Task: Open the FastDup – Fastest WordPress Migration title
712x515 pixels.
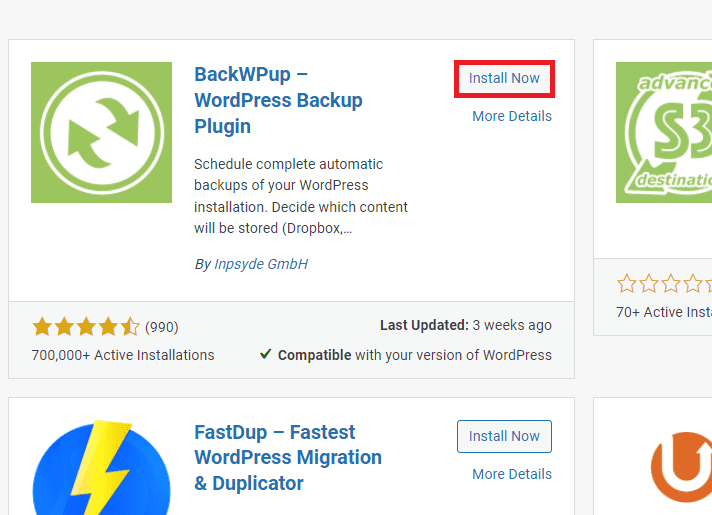Action: (x=288, y=458)
